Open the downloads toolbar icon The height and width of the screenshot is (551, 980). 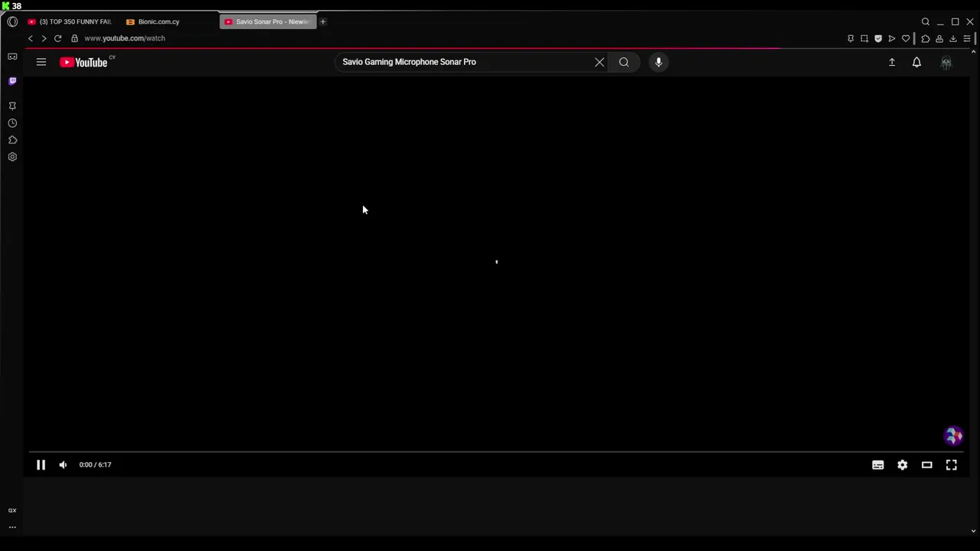pos(953,38)
